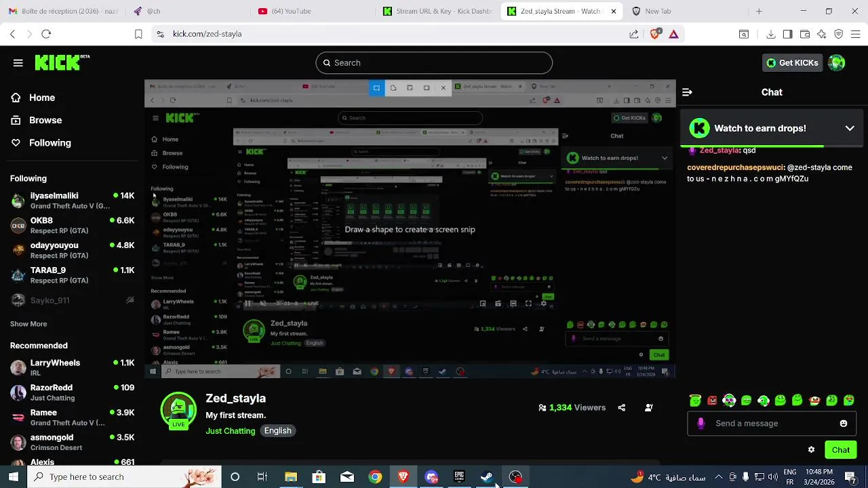The width and height of the screenshot is (868, 488).
Task: Send message with green Chat button
Action: click(840, 449)
